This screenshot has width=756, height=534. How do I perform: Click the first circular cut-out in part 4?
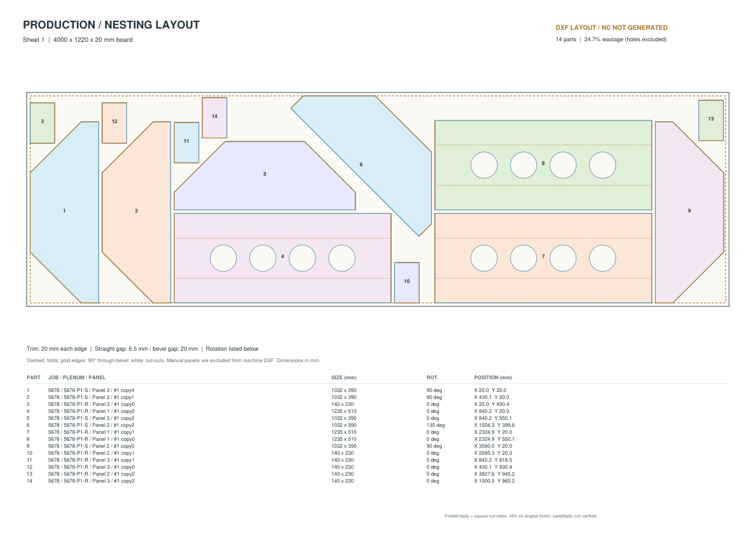coord(223,258)
